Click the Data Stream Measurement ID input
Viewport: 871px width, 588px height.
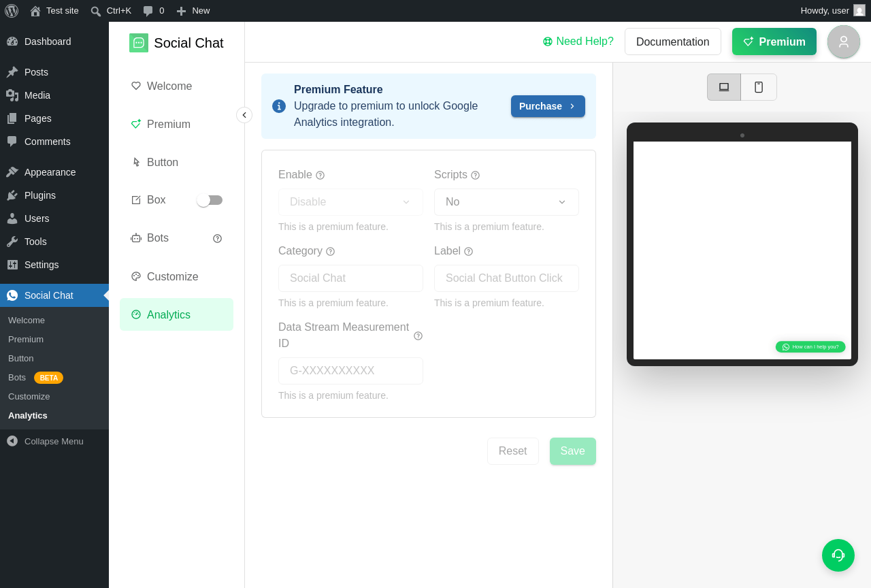(x=350, y=371)
